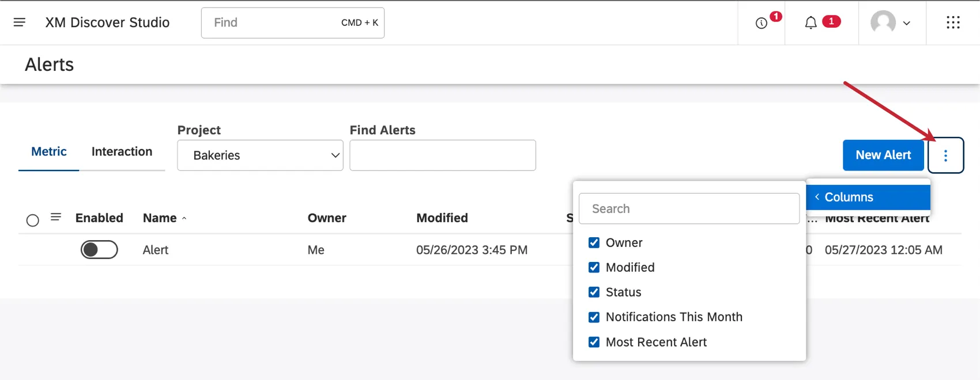Click the columns Search field
Viewport: 980px width, 380px height.
(x=689, y=209)
